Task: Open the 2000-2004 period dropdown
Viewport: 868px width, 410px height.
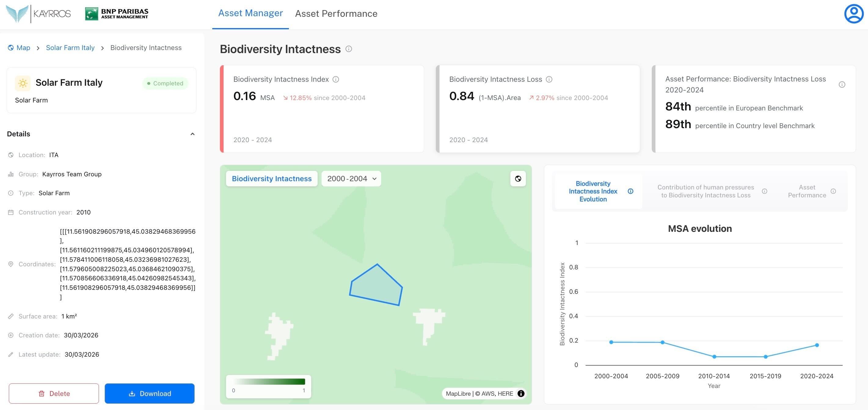Action: point(351,179)
